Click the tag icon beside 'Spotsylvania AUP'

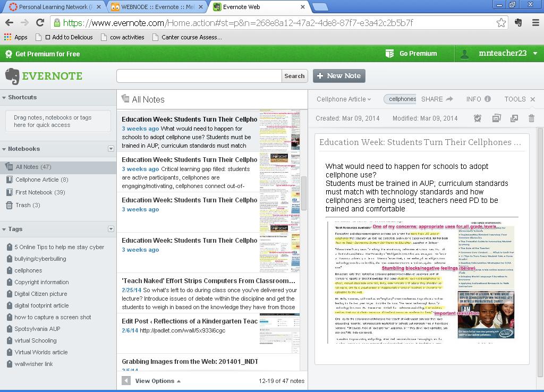10,329
